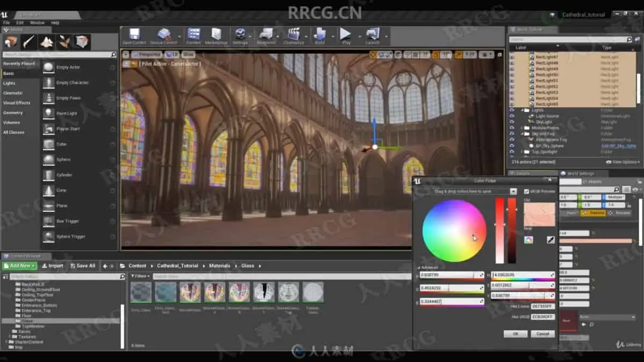The image size is (644, 362).
Task: Click the Save All button
Action: (x=82, y=266)
